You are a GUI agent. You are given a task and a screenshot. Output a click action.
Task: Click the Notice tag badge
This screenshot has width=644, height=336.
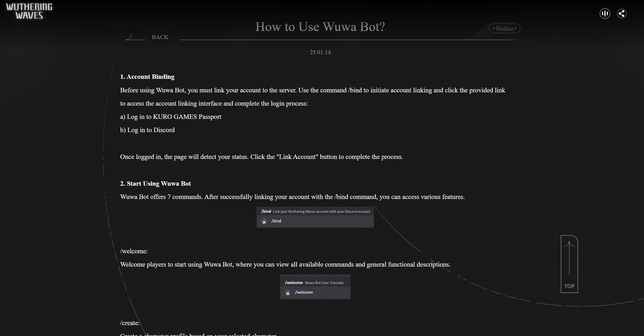point(505,28)
